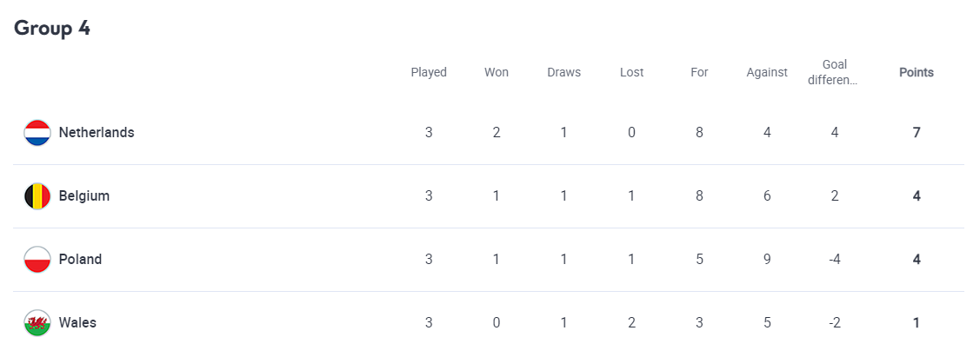This screenshot has width=980, height=357.
Task: Click the Against column header
Action: point(767,73)
